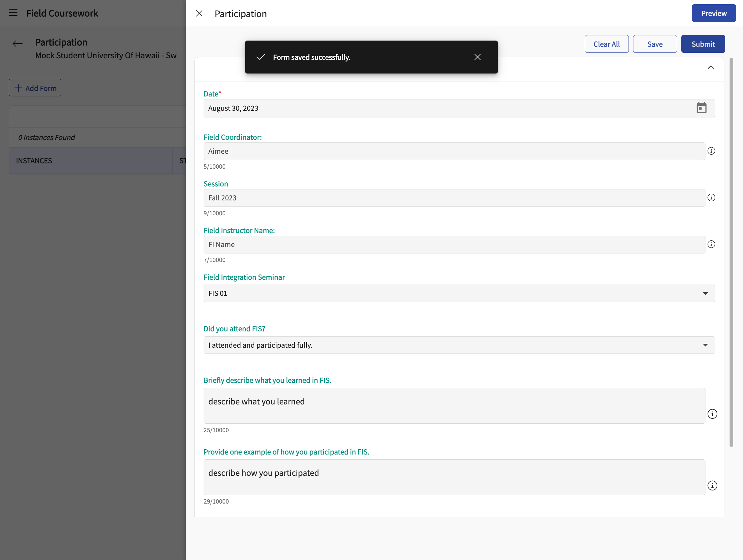The width and height of the screenshot is (743, 560).
Task: Click the 'Mock Student University Of Hawaii' subtitle
Action: pyautogui.click(x=106, y=56)
